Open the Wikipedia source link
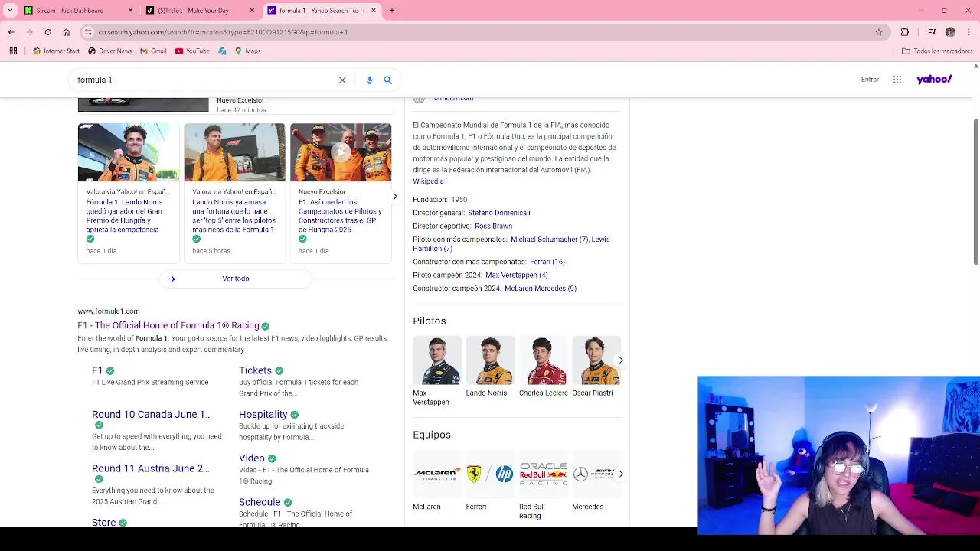 [428, 181]
